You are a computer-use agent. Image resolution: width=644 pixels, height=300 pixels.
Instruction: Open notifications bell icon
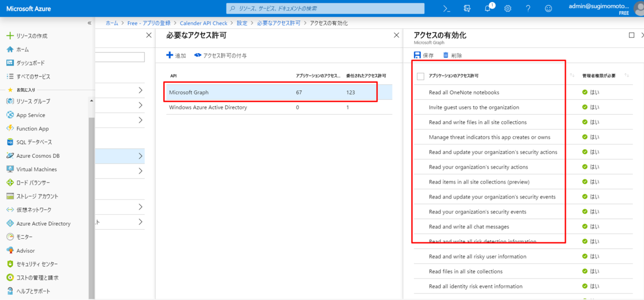(488, 9)
